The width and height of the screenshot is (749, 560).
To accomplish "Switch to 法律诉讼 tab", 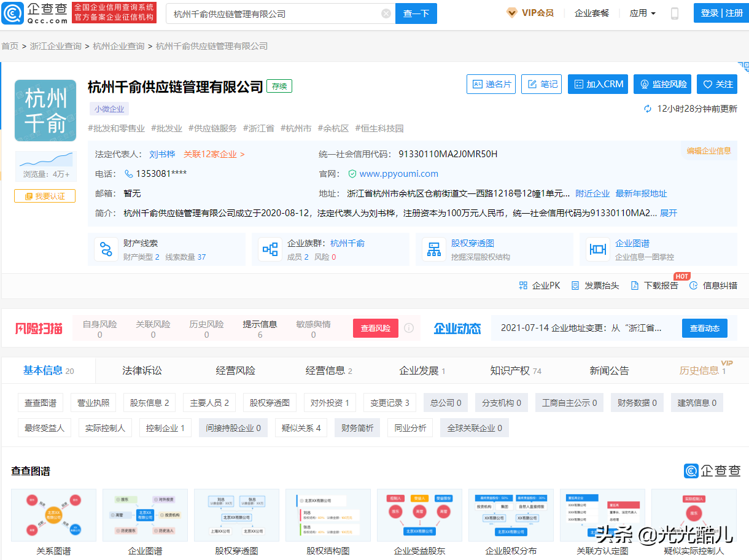I will [142, 370].
